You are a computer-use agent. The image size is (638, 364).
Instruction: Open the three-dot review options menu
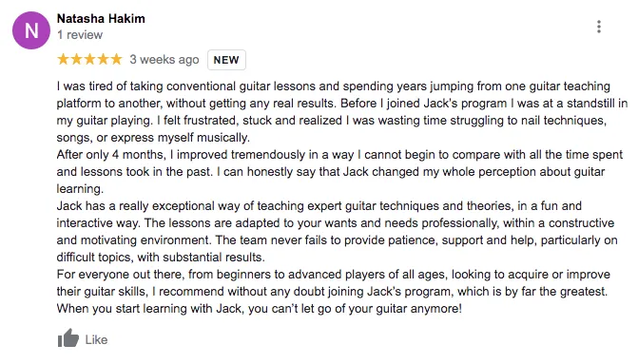598,27
